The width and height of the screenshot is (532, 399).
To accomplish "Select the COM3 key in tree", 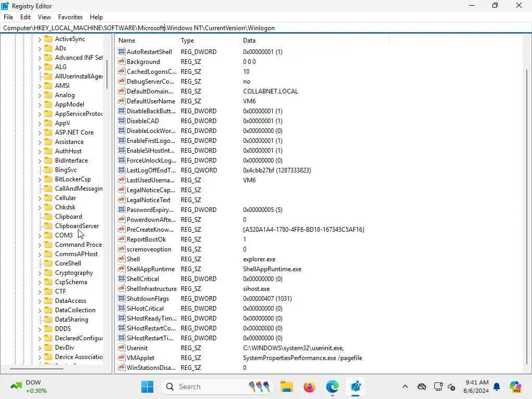I will (x=64, y=235).
